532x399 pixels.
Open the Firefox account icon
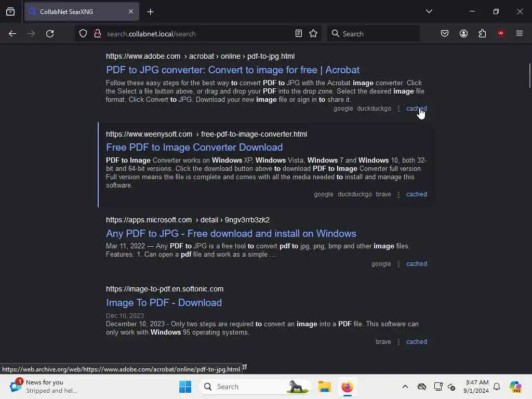click(x=463, y=34)
